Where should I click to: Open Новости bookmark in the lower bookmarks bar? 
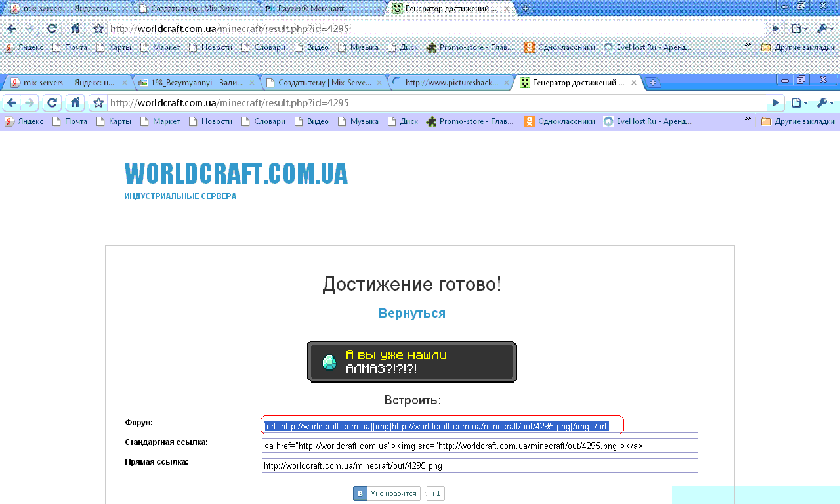(x=210, y=121)
